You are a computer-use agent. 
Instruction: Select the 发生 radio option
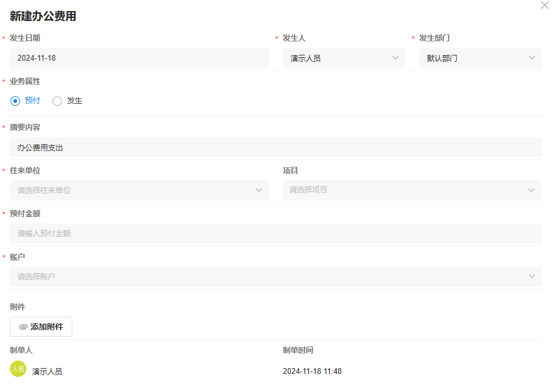tap(57, 101)
